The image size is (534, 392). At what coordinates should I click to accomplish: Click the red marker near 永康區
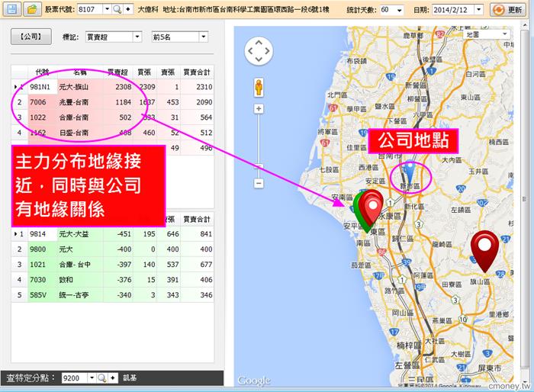[x=372, y=208]
